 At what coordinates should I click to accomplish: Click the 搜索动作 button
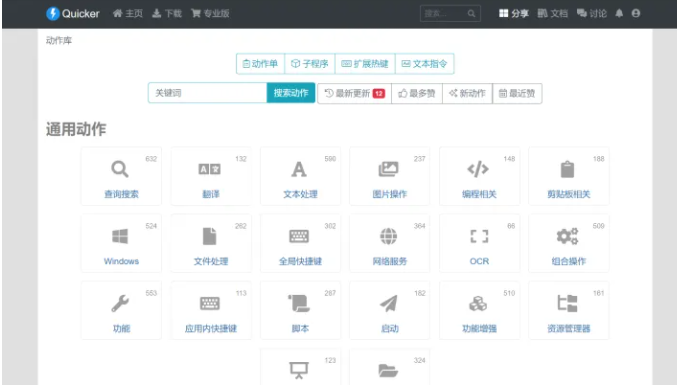click(x=291, y=93)
